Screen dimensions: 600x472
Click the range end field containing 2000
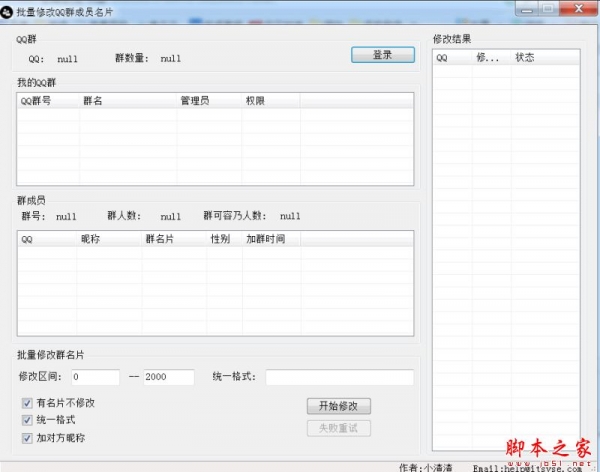coord(169,377)
